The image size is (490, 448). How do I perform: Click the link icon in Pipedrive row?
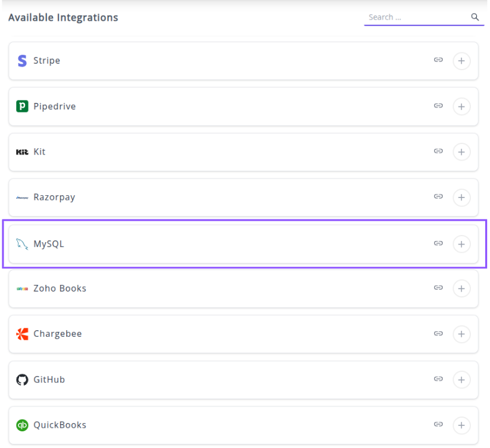click(438, 106)
